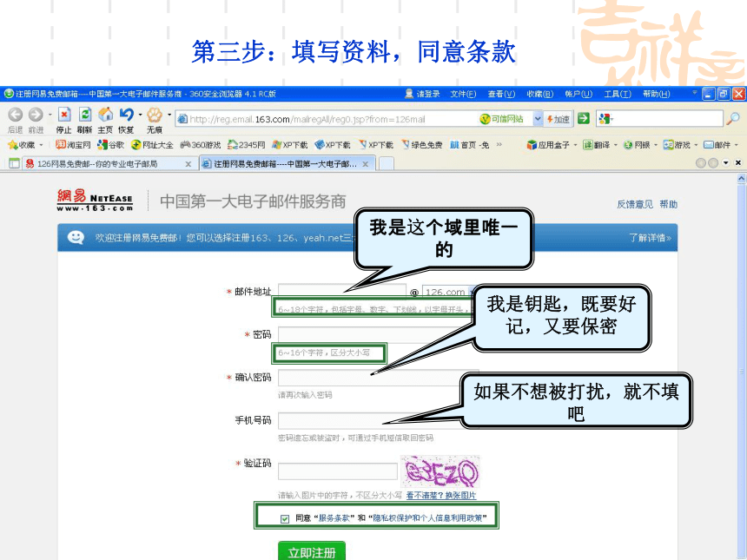The height and width of the screenshot is (560, 747).
Task: Open the 淘宝网 bookmark
Action: pos(73,145)
